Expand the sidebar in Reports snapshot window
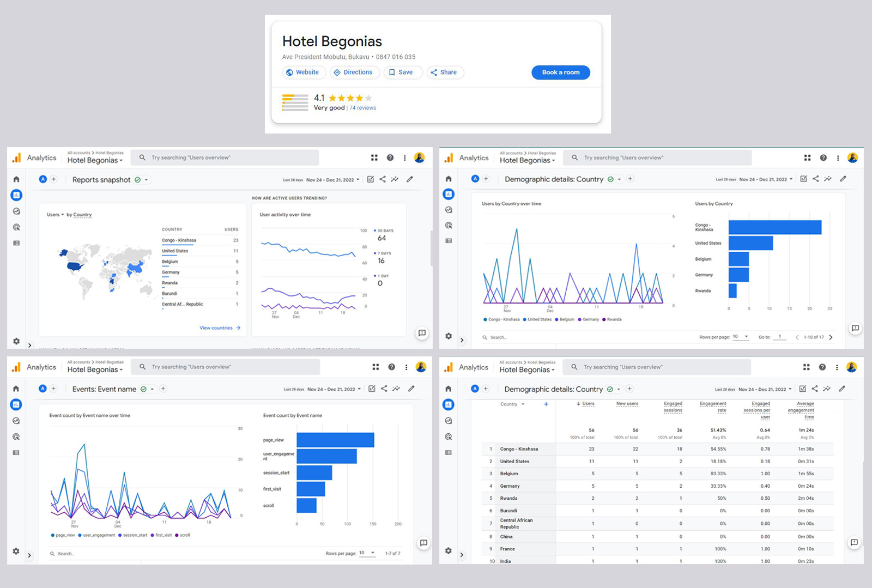The height and width of the screenshot is (588, 872). coord(29,345)
